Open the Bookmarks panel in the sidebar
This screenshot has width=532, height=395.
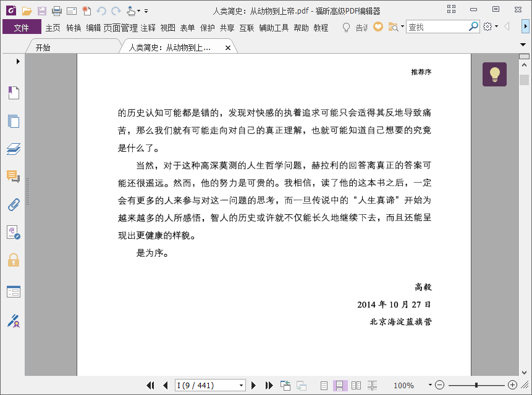14,93
